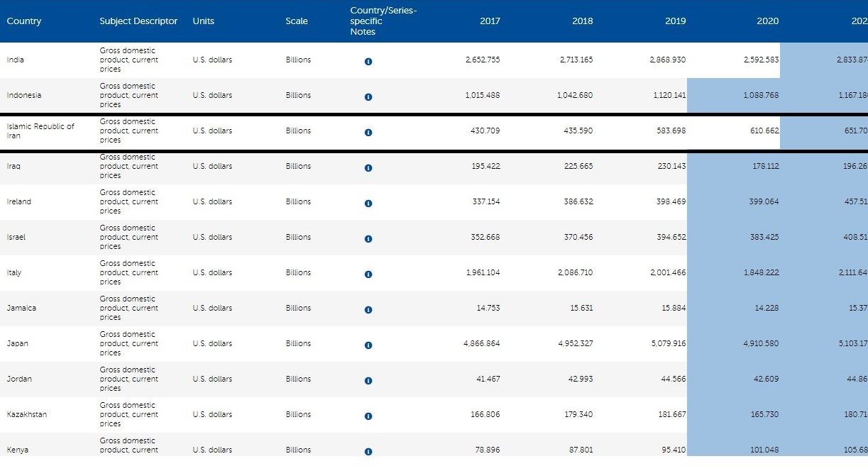This screenshot has width=868, height=466.
Task: Select the 2017 column header
Action: point(490,21)
